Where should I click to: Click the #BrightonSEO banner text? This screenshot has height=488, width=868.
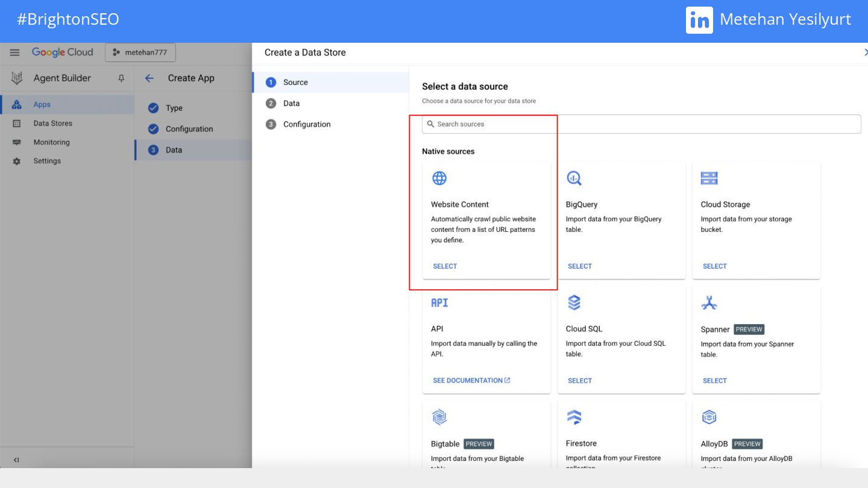(x=68, y=19)
